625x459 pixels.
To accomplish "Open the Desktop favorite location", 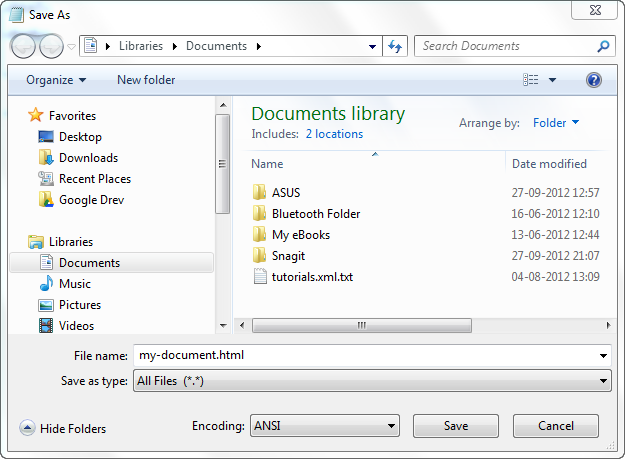I will 79,137.
